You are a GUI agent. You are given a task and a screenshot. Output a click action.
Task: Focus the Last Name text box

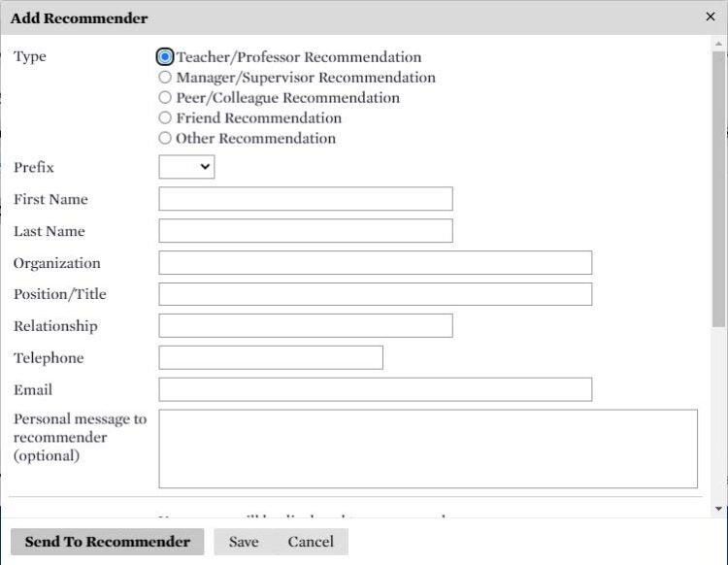tap(306, 231)
